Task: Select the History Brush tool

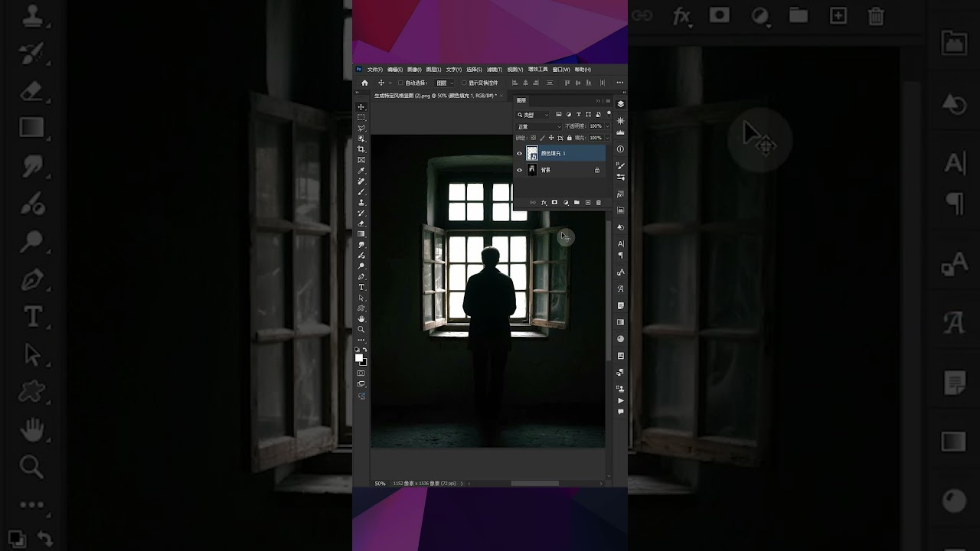Action: point(361,214)
